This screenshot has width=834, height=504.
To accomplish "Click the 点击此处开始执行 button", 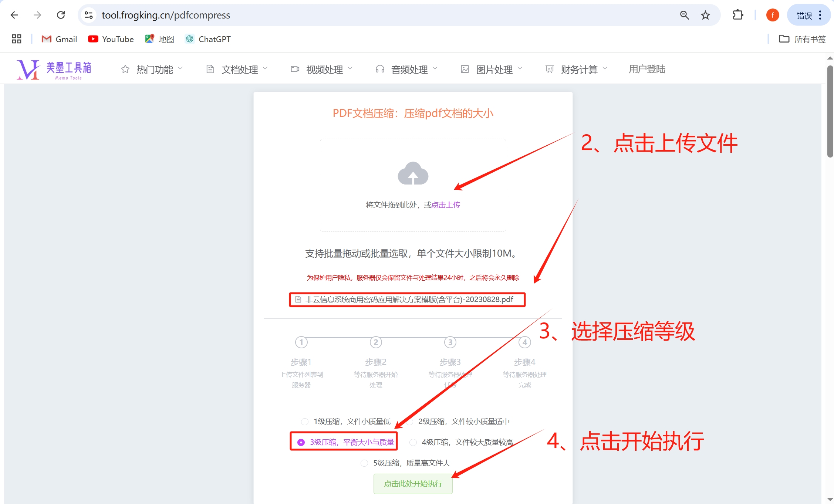I will (x=413, y=484).
